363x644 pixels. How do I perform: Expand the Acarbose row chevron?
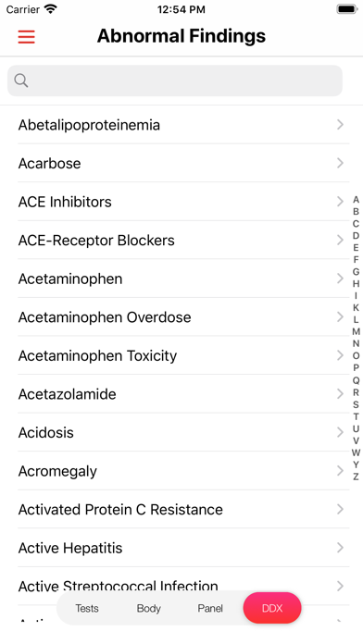point(340,163)
